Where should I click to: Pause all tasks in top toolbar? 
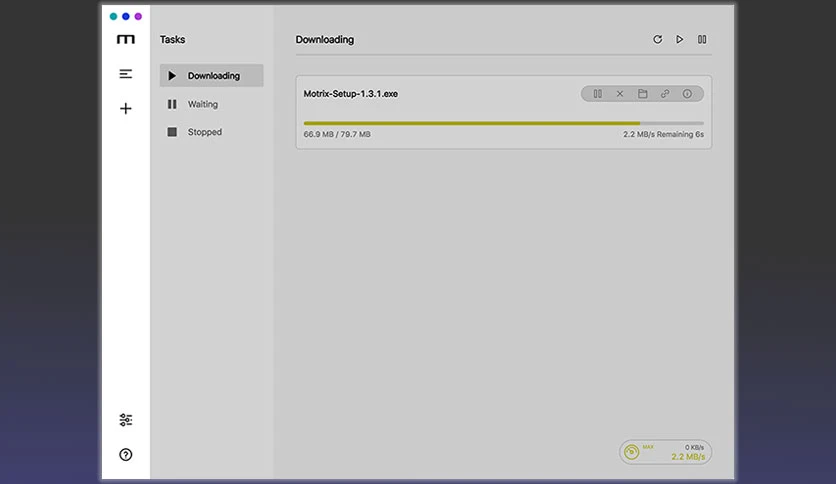[702, 39]
